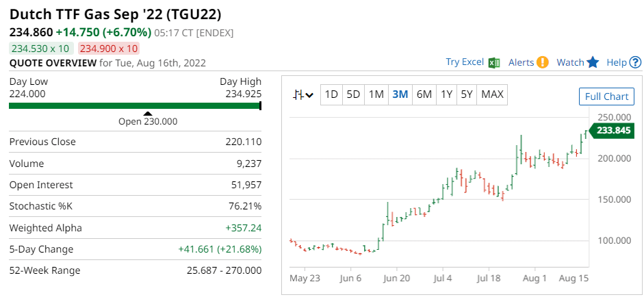Click the Watch link text
This screenshot has width=644, height=308.
click(x=570, y=62)
